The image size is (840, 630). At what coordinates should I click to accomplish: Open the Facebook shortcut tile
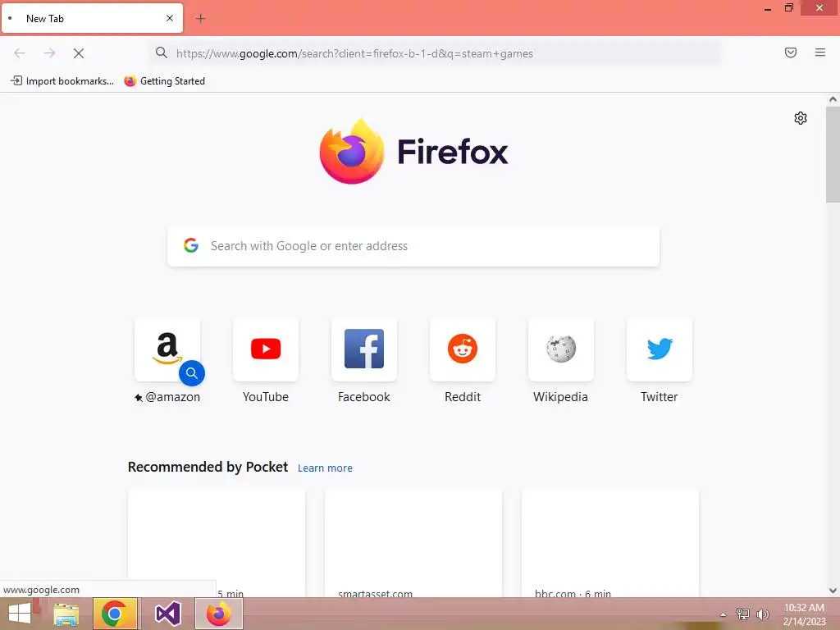point(364,349)
